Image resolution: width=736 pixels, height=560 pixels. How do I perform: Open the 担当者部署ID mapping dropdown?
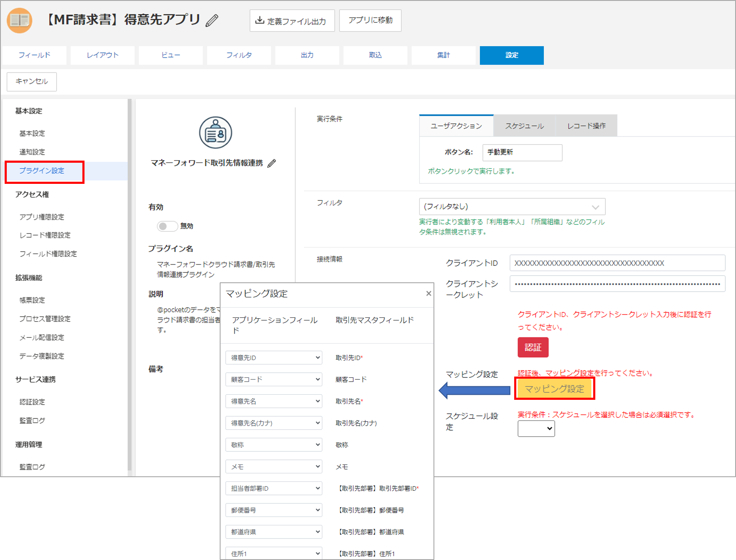274,488
